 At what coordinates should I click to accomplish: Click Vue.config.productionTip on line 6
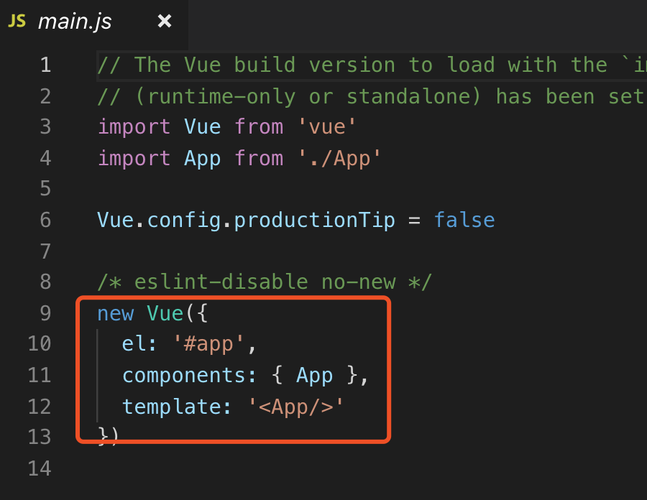coord(246,220)
